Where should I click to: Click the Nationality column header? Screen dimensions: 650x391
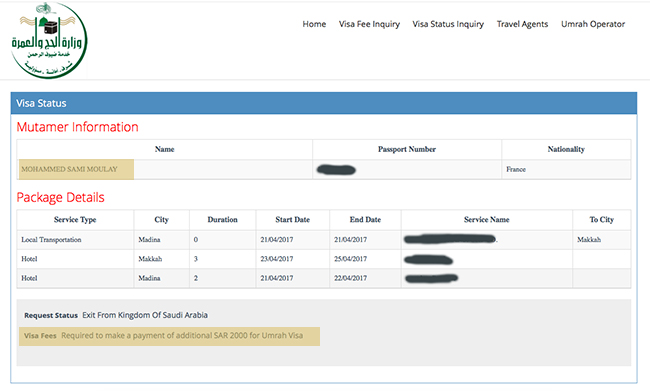(x=566, y=149)
